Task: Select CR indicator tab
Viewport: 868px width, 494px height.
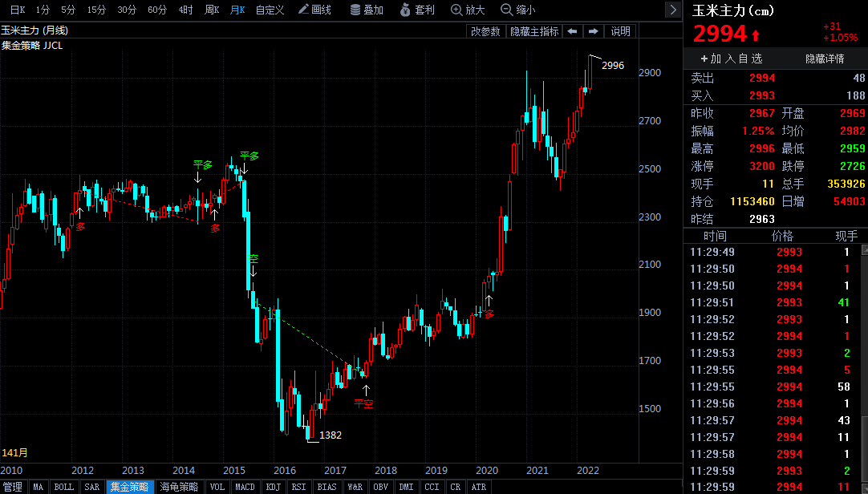Action: pos(455,487)
